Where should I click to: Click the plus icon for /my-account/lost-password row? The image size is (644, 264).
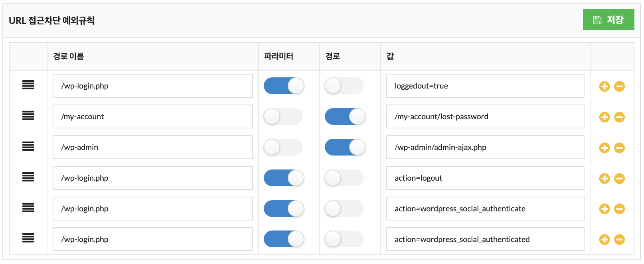coord(604,117)
